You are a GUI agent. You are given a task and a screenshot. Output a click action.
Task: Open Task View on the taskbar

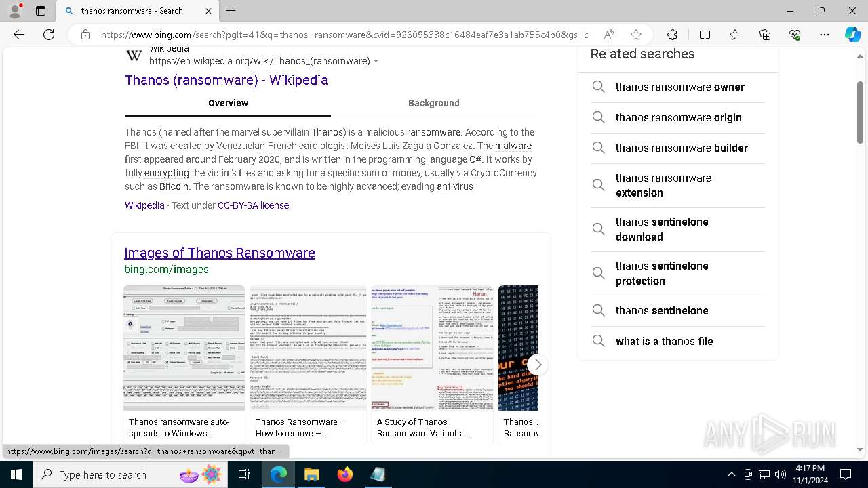(x=244, y=474)
